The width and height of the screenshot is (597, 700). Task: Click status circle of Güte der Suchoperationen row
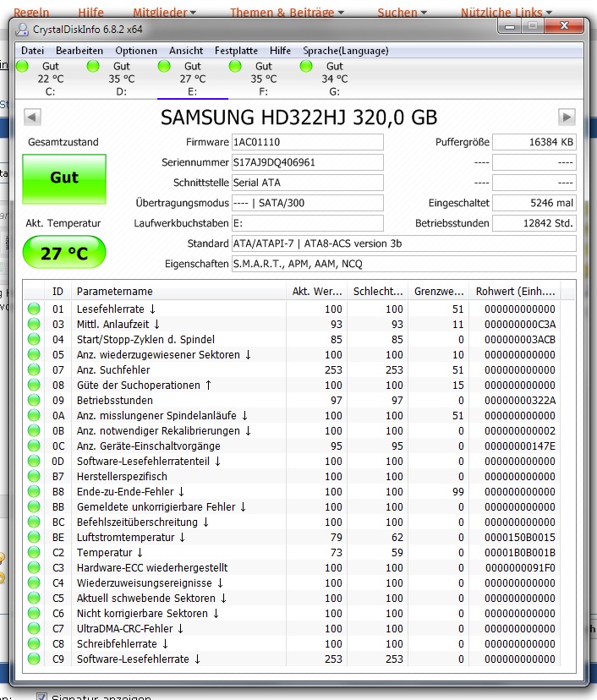tap(34, 385)
